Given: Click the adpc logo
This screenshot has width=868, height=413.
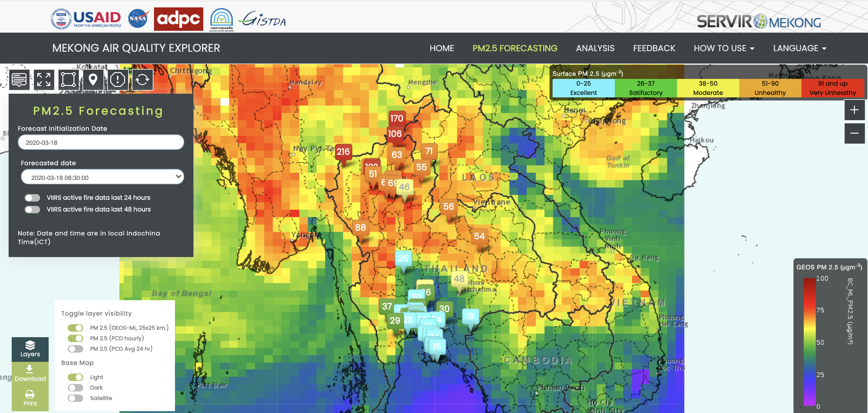Looking at the screenshot, I should (179, 19).
